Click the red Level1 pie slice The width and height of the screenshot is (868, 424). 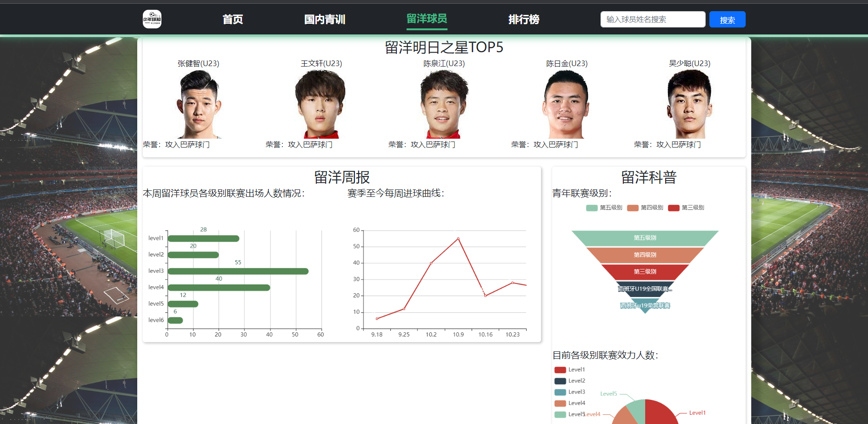pos(663,412)
